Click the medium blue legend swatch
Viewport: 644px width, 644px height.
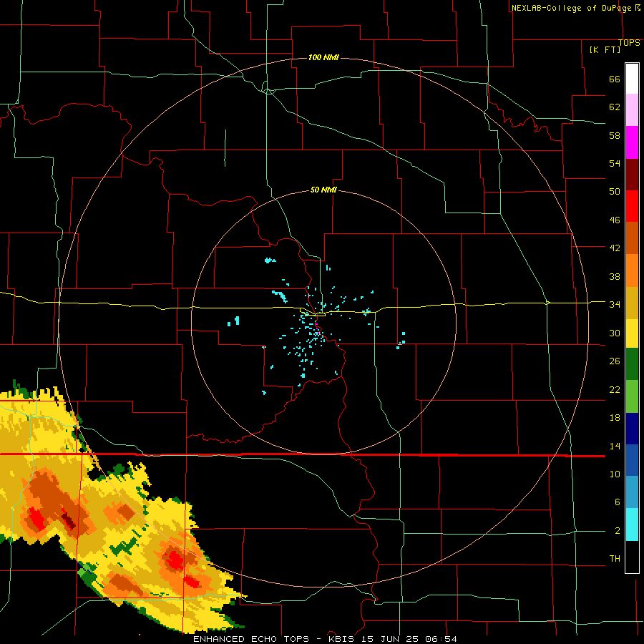point(632,460)
